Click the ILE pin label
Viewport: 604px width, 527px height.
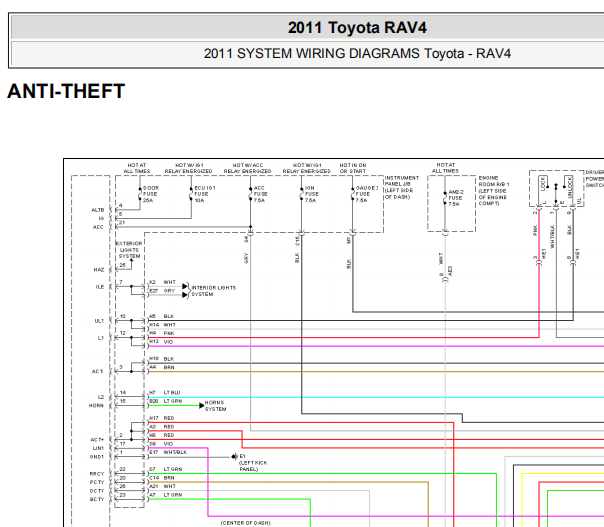(100, 287)
